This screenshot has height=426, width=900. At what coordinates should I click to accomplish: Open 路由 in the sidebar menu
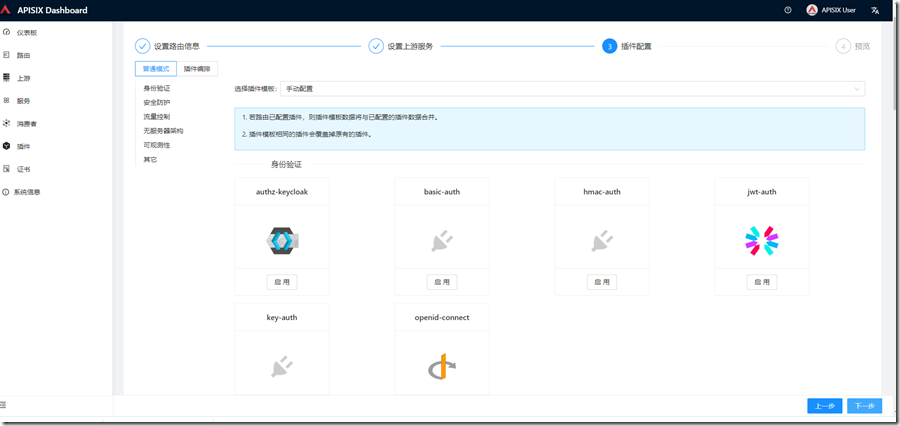pos(24,55)
